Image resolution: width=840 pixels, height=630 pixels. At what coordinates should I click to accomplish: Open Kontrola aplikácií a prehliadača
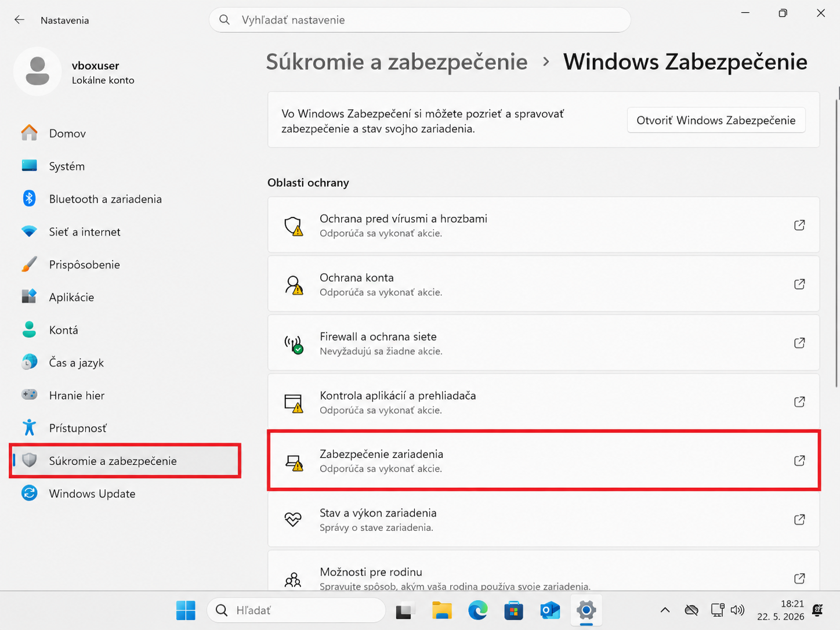(544, 401)
